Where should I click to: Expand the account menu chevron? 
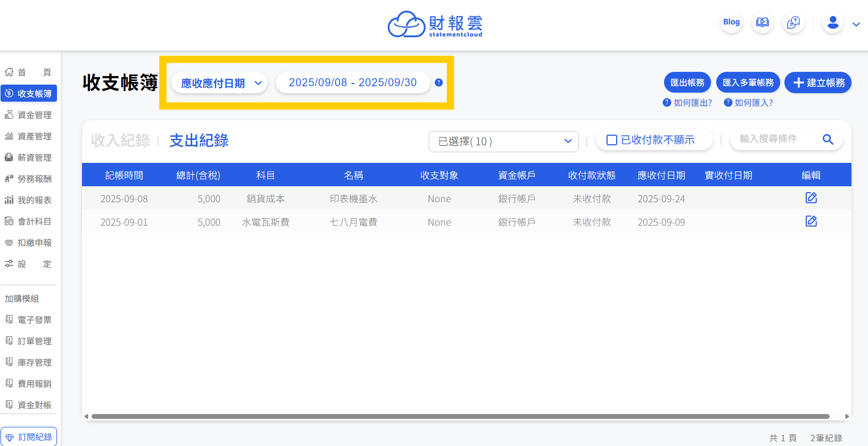(x=856, y=24)
